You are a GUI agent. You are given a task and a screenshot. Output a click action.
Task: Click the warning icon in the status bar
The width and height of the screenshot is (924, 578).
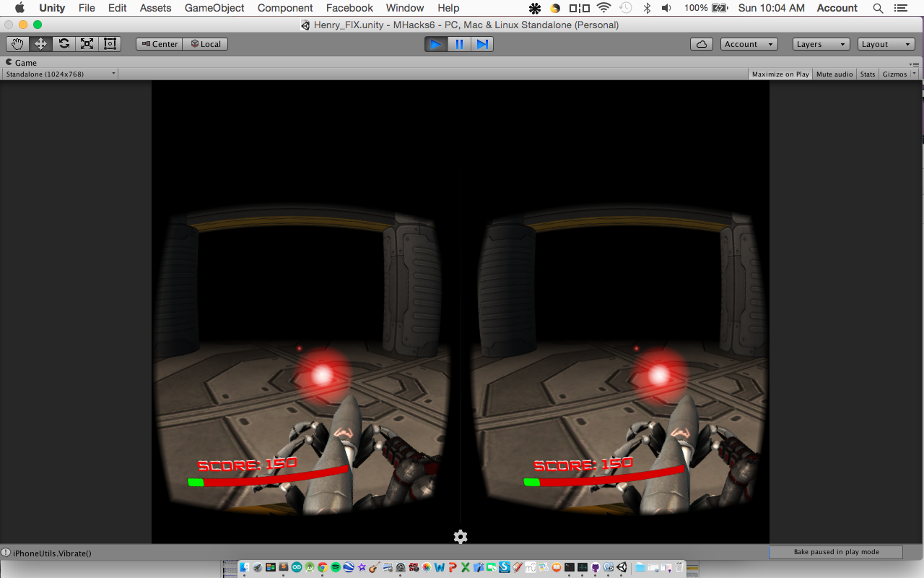coord(6,553)
